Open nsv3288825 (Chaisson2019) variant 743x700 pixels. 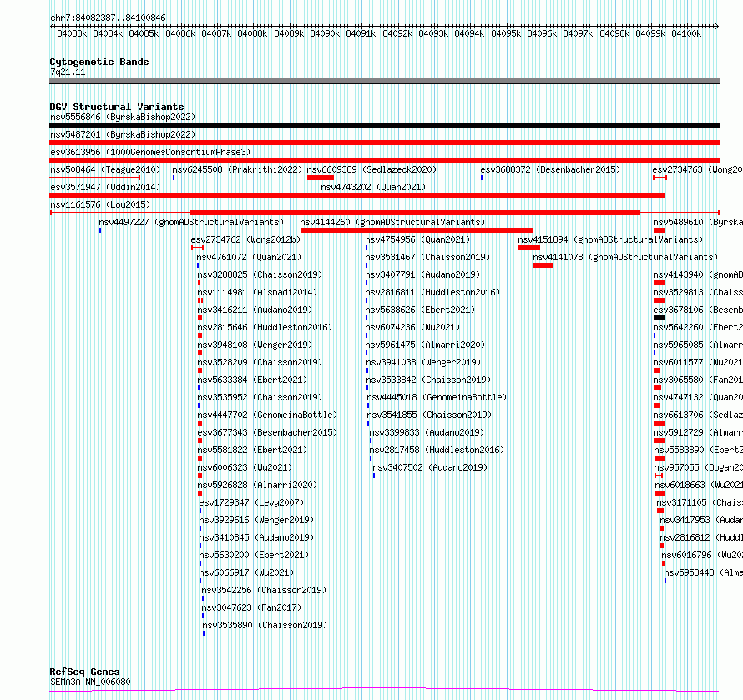point(260,274)
